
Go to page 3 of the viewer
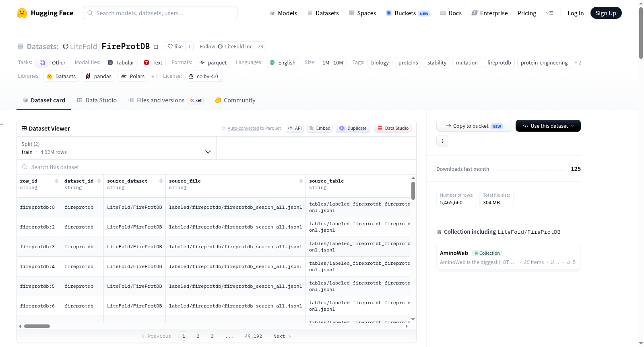[212, 336]
